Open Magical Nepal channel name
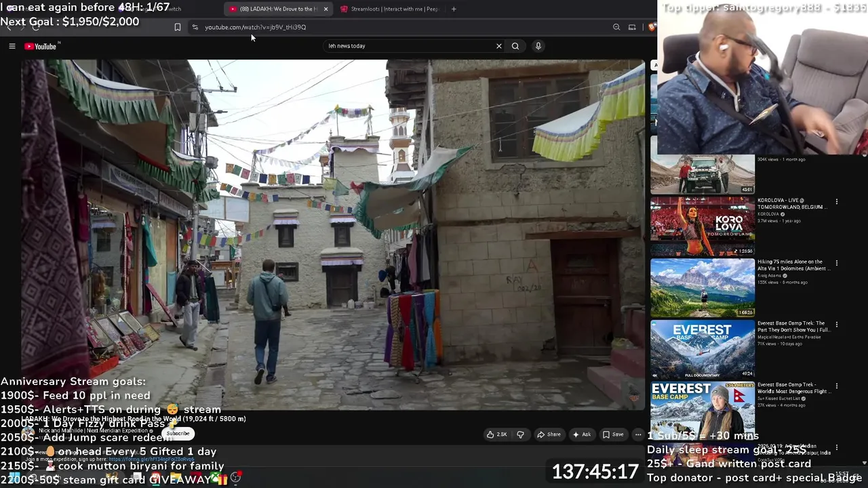This screenshot has width=868, height=488. [789, 337]
